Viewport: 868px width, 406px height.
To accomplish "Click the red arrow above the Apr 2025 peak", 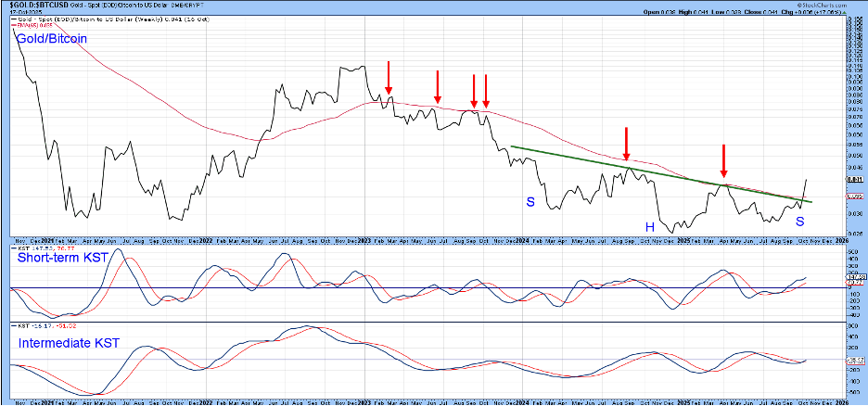I will (724, 160).
